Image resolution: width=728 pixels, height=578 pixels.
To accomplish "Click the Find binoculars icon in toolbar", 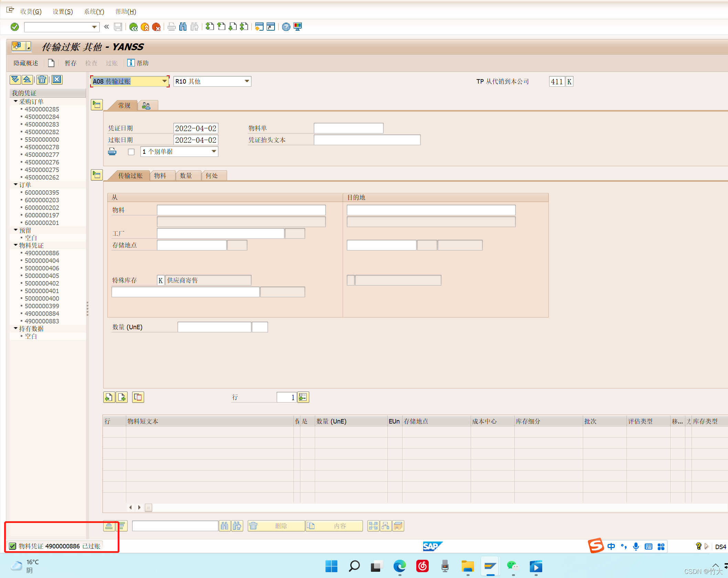I will (x=183, y=27).
